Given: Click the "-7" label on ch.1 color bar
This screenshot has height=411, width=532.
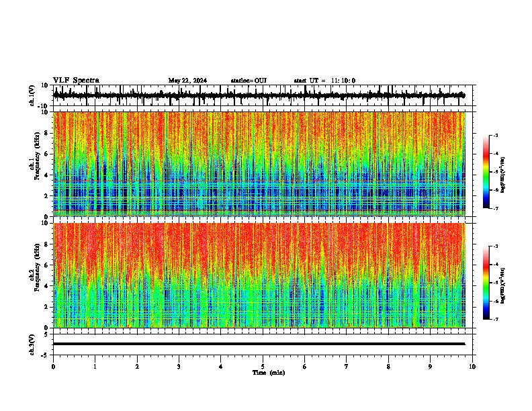Looking at the screenshot, I should (496, 208).
